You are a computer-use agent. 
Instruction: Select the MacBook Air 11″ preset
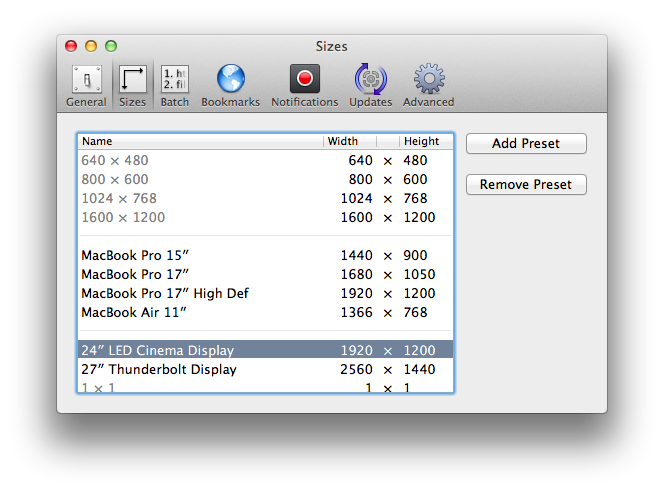coord(266,312)
